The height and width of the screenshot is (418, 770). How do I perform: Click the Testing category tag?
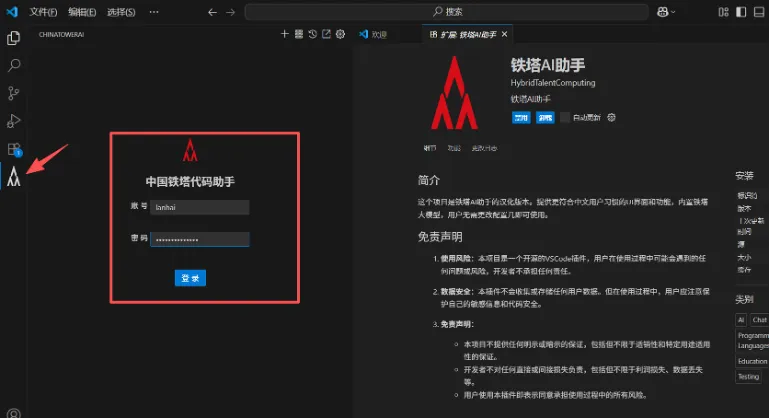click(748, 377)
